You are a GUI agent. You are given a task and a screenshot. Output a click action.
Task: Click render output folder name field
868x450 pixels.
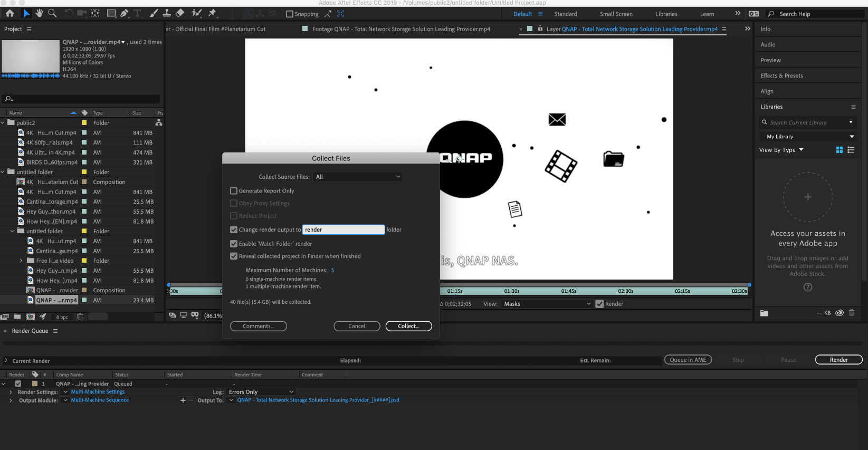(344, 229)
